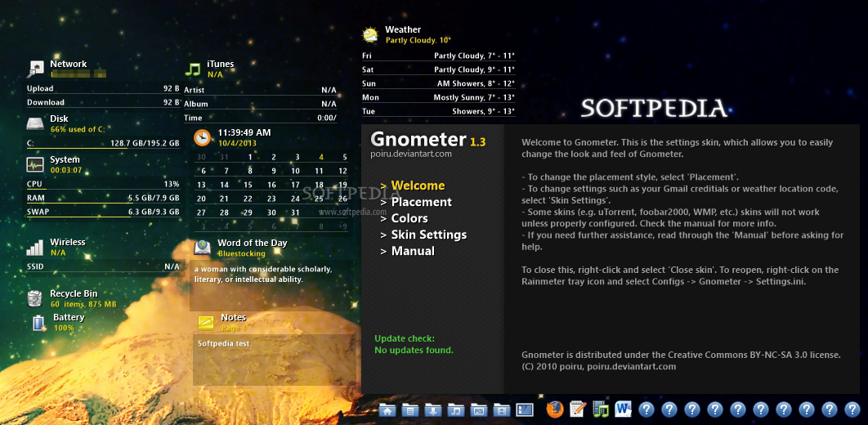Image resolution: width=868 pixels, height=425 pixels.
Task: Click the Sat forecast row
Action: pos(438,69)
